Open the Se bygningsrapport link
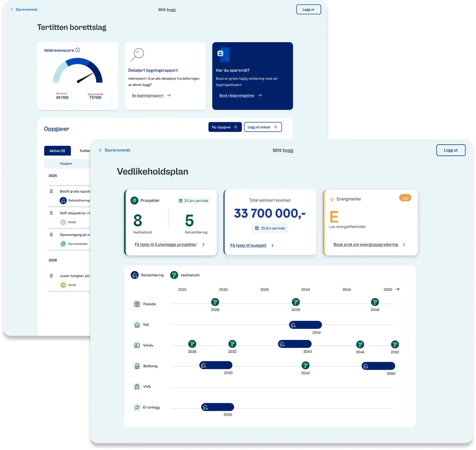The width and height of the screenshot is (476, 450). tap(151, 96)
